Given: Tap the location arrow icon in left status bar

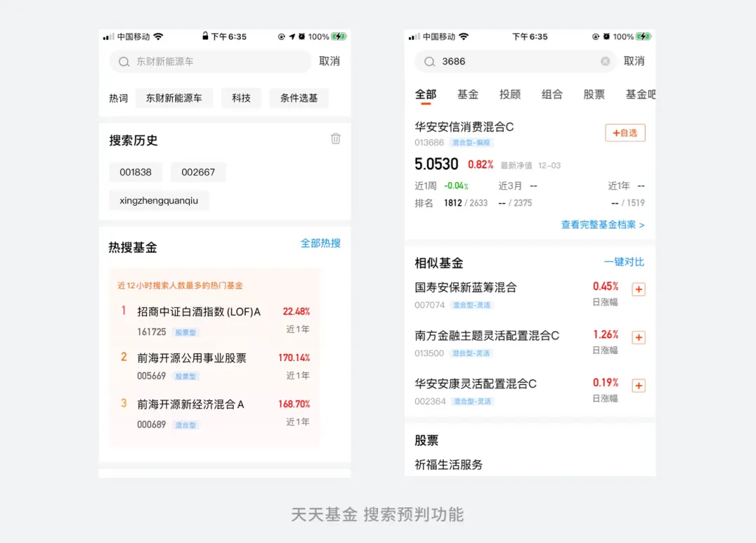Looking at the screenshot, I should [292, 36].
